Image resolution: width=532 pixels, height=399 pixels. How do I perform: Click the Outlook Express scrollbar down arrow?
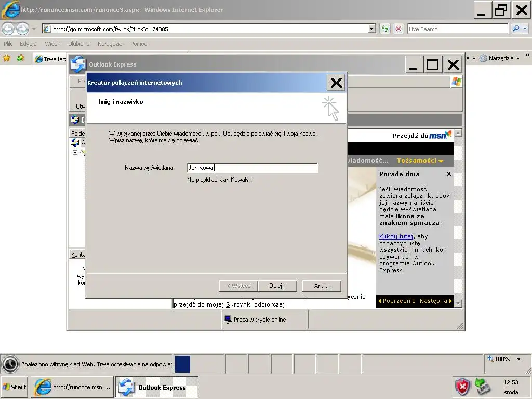click(x=458, y=303)
